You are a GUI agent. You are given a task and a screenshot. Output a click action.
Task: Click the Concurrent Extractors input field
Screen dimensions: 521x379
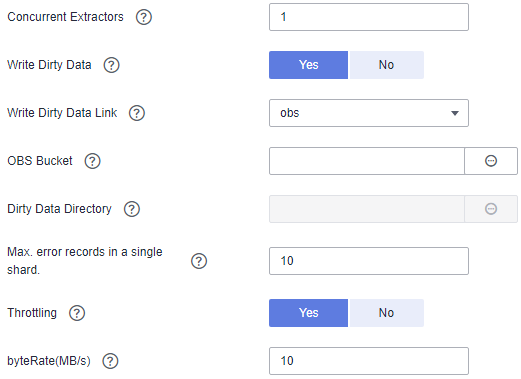369,17
